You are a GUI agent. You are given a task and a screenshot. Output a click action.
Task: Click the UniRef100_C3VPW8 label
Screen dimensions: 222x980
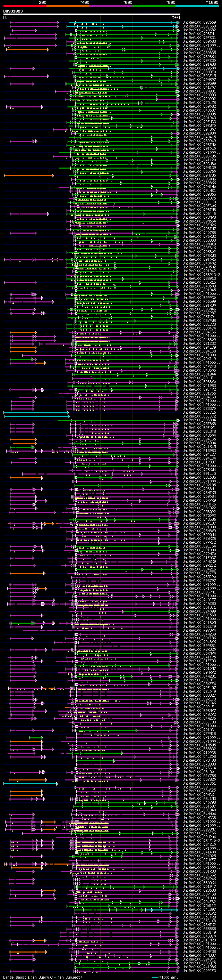199,321
